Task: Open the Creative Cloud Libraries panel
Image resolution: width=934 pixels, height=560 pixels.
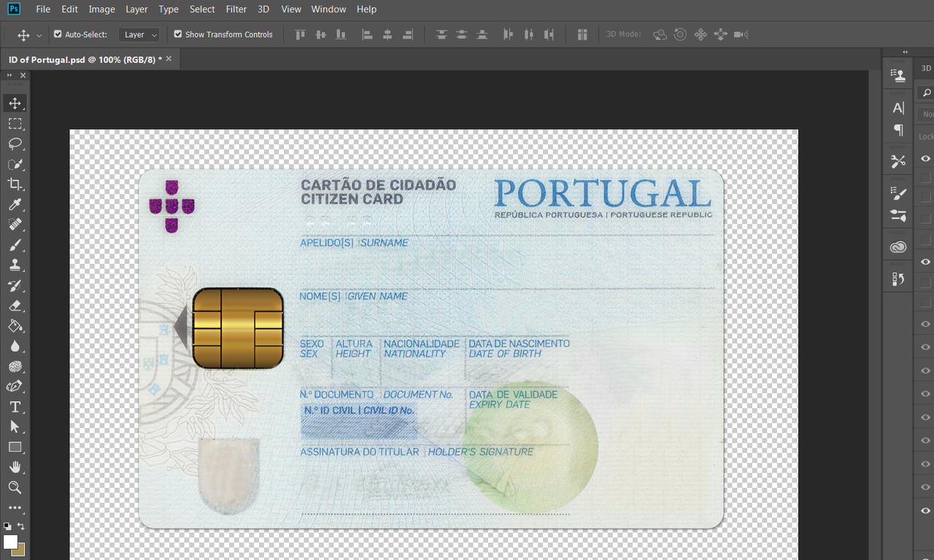Action: (x=898, y=247)
